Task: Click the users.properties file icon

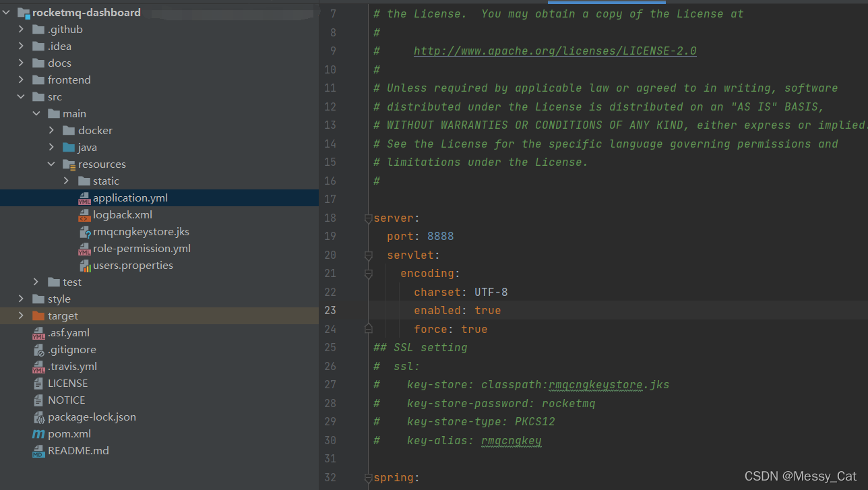Action: coord(85,266)
